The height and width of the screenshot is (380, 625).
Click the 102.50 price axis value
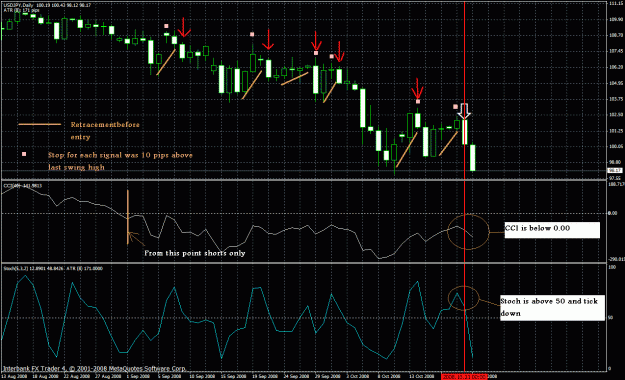(x=616, y=115)
